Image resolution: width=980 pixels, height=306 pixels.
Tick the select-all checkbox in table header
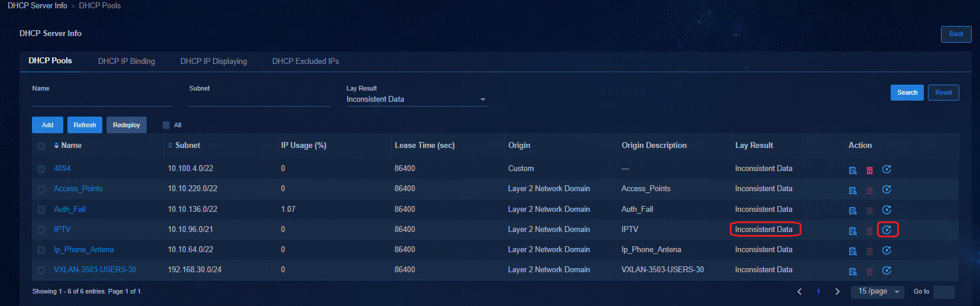tap(41, 146)
